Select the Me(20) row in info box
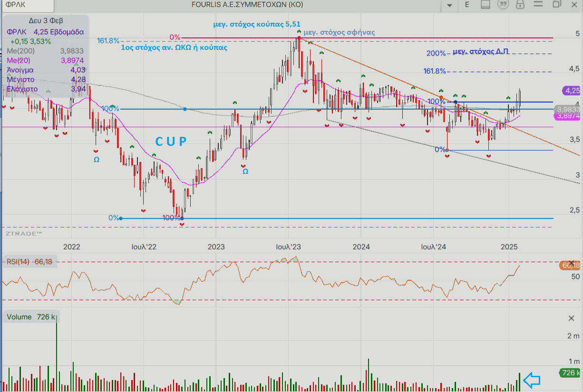Screen dimensions: 583x392 [46, 60]
